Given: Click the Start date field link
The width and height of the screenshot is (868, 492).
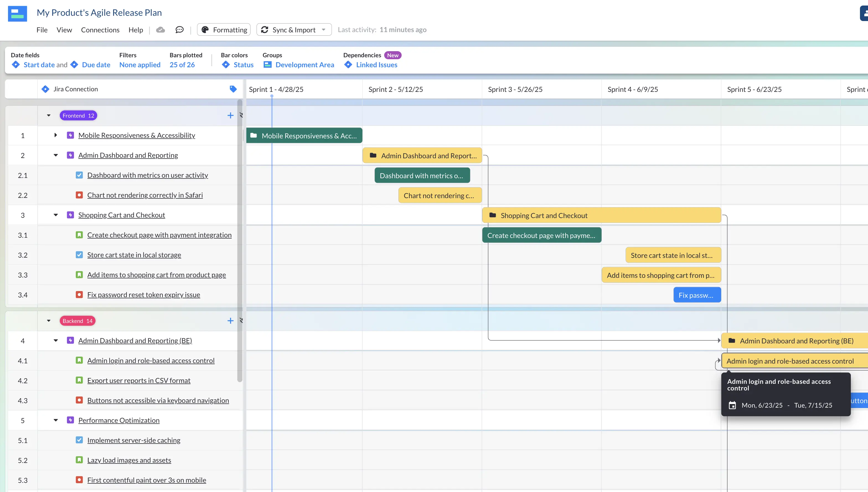Looking at the screenshot, I should [39, 64].
